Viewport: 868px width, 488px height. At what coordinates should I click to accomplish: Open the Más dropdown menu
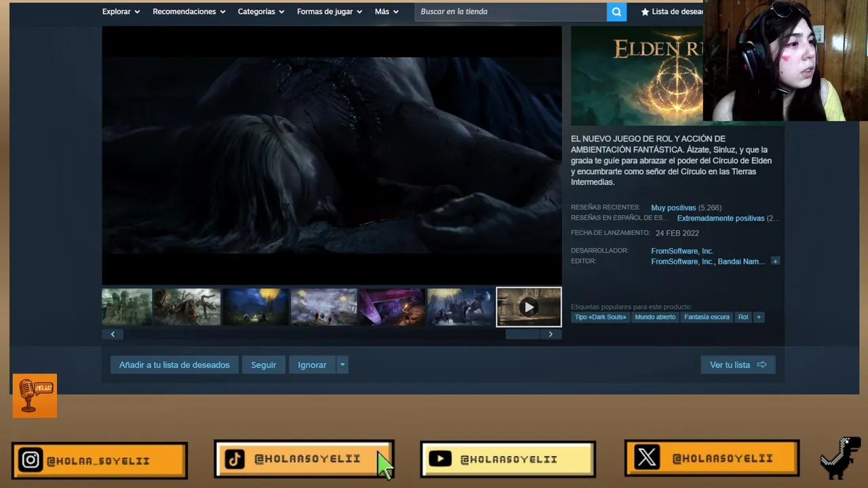387,12
